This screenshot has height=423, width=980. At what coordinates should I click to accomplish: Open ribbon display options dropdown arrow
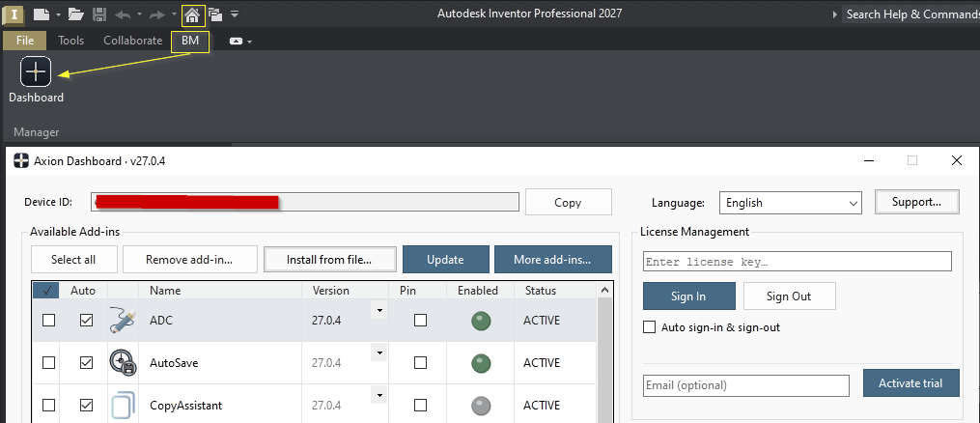tap(250, 42)
